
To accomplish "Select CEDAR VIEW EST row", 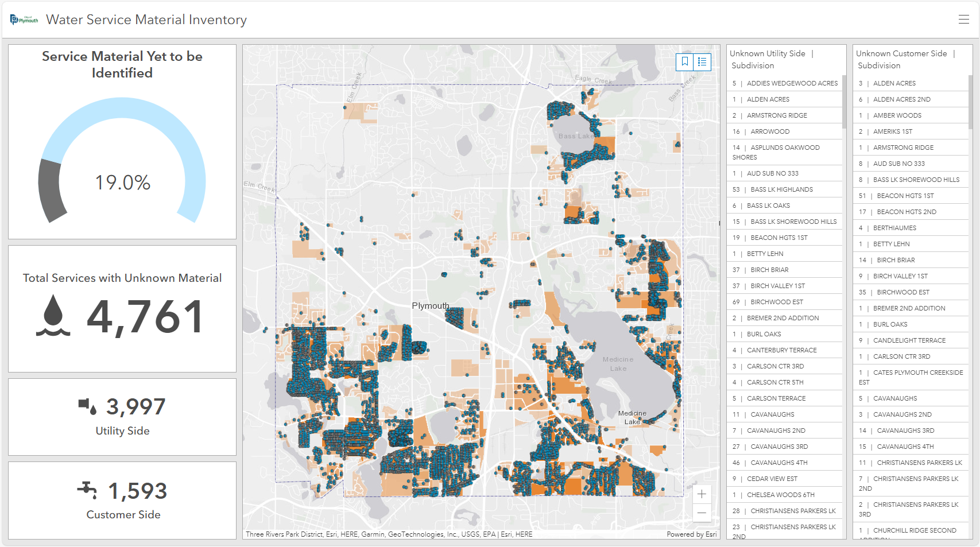I will click(x=784, y=479).
